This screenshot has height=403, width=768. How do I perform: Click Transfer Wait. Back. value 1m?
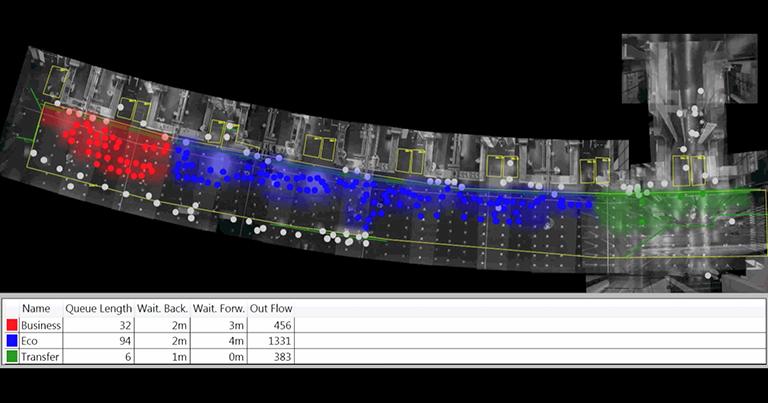180,356
